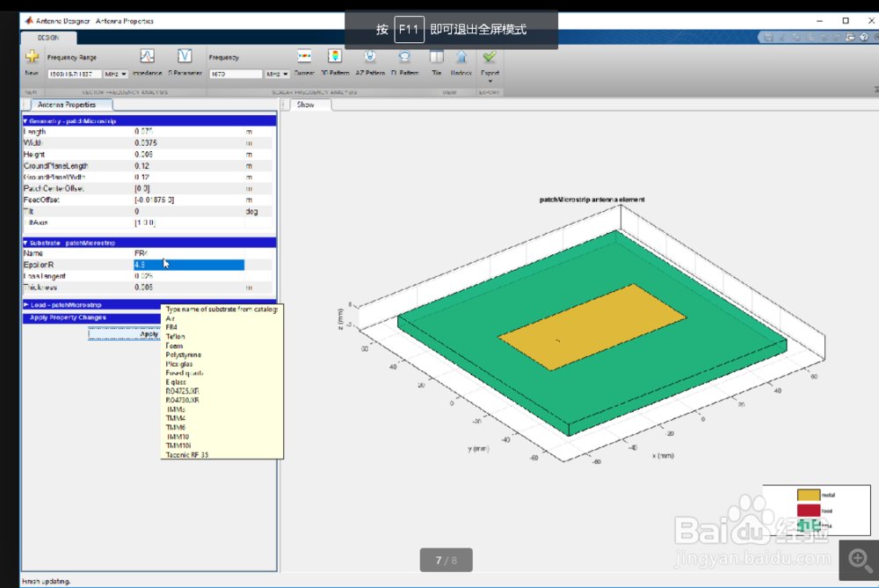The width and height of the screenshot is (879, 588).
Task: Click the Undo arrow icon
Action: pyautogui.click(x=823, y=38)
